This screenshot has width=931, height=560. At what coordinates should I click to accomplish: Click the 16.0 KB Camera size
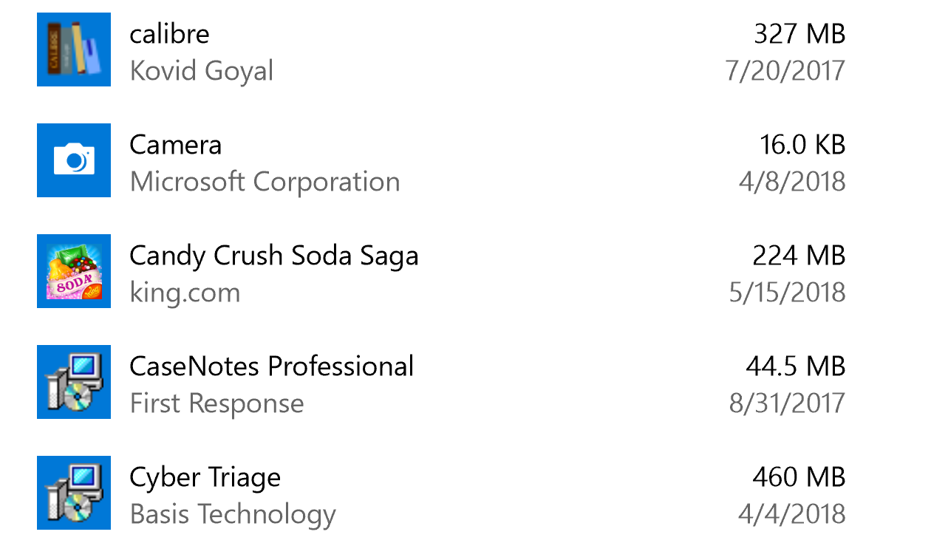point(802,145)
